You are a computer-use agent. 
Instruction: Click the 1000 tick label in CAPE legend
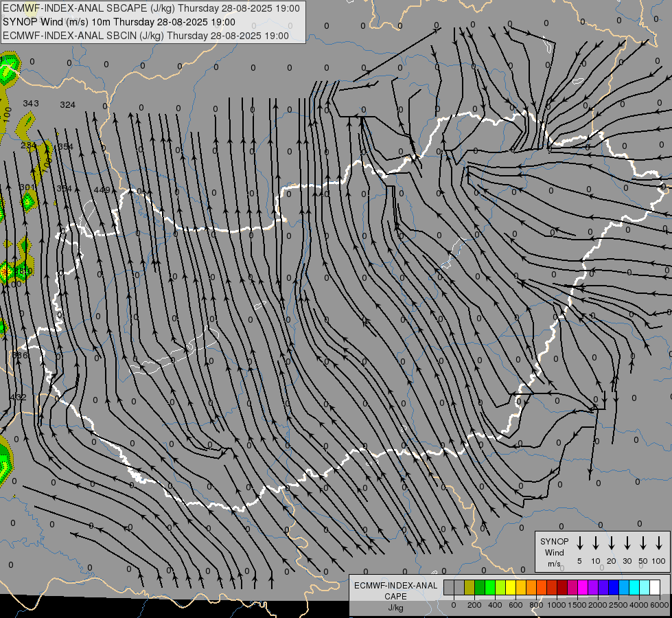click(x=557, y=605)
